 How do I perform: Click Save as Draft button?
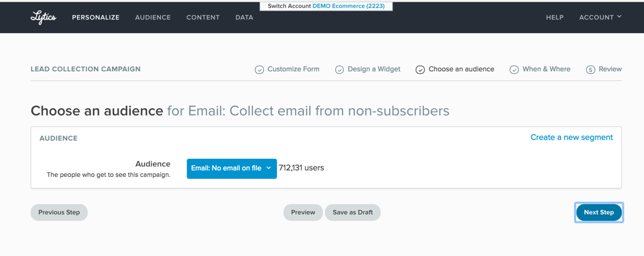[353, 213]
